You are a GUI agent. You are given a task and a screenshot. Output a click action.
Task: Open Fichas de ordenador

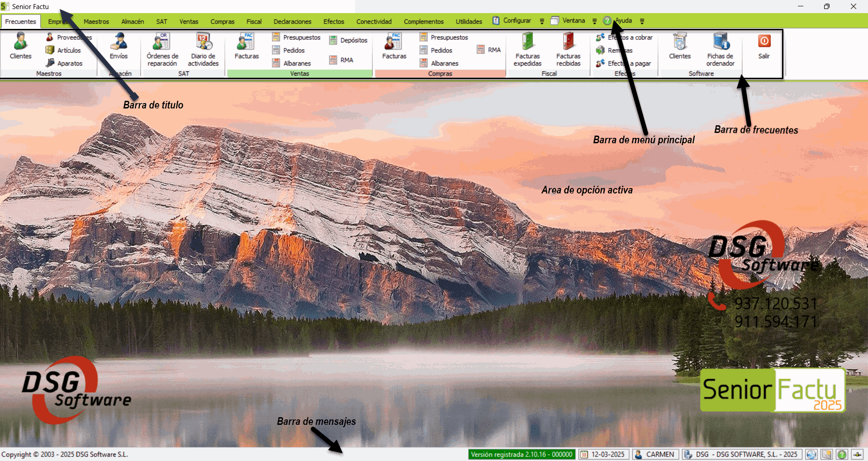pos(720,50)
